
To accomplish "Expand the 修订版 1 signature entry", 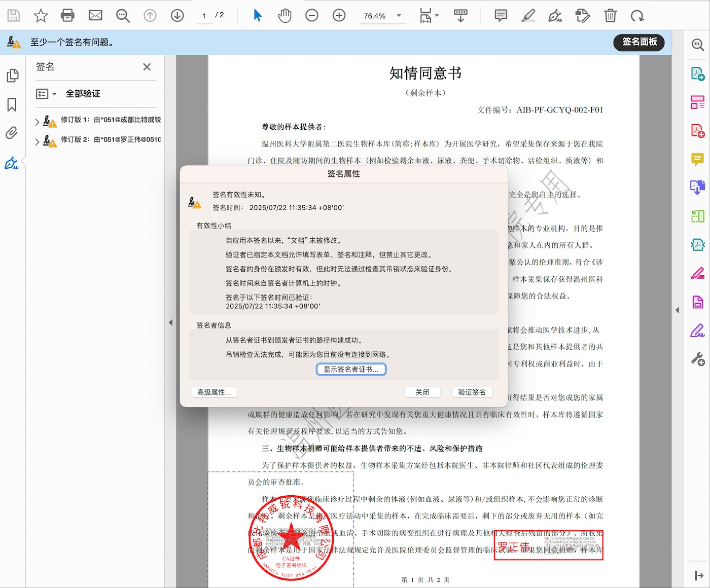I will coord(36,121).
